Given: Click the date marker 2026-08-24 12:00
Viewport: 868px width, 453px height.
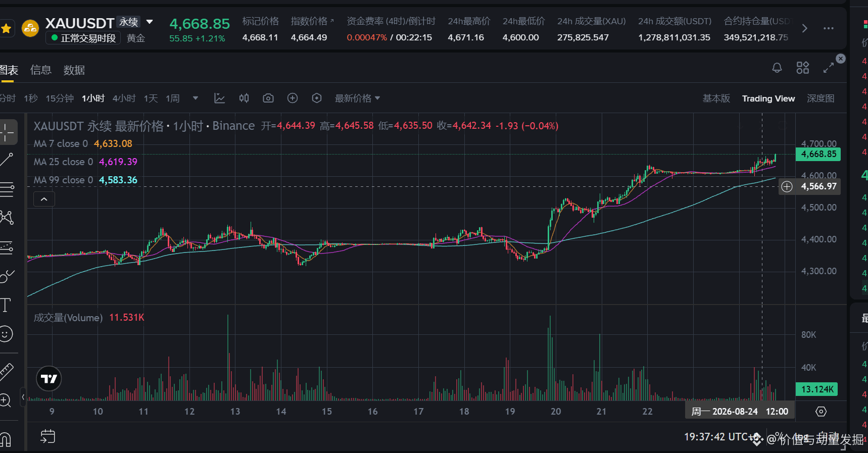Looking at the screenshot, I should point(740,411).
